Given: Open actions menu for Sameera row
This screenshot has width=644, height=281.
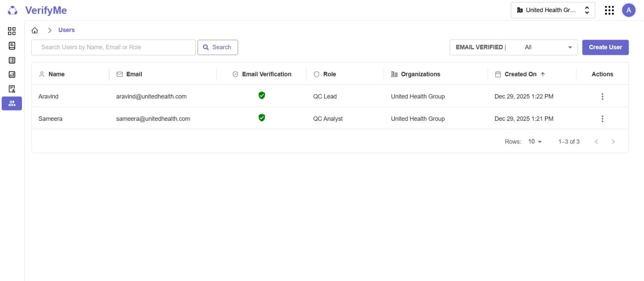Looking at the screenshot, I should click(602, 119).
